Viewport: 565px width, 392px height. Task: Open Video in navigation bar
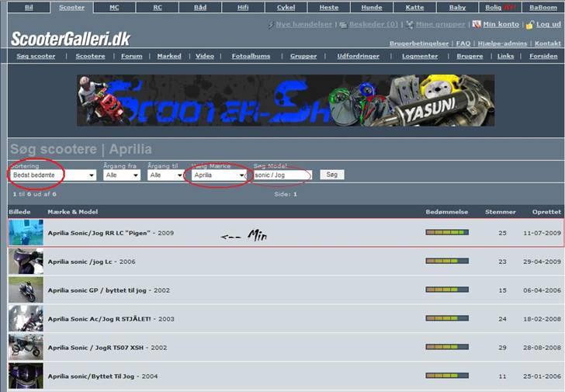click(x=205, y=56)
